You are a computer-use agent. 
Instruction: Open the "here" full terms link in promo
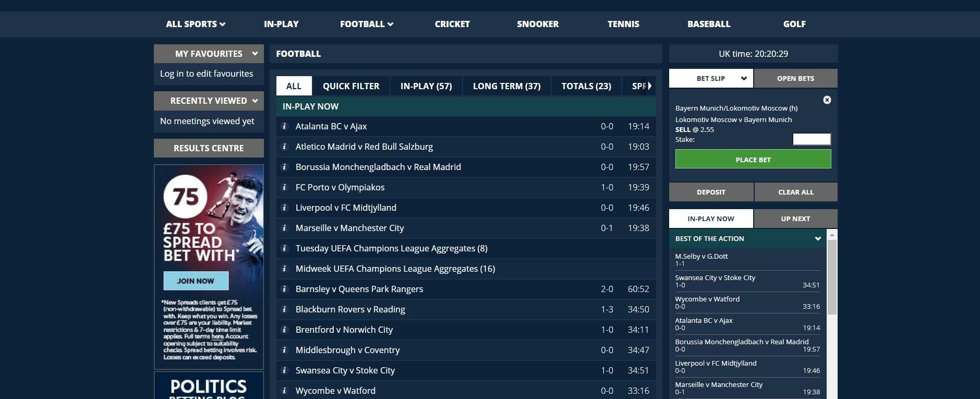point(217,336)
